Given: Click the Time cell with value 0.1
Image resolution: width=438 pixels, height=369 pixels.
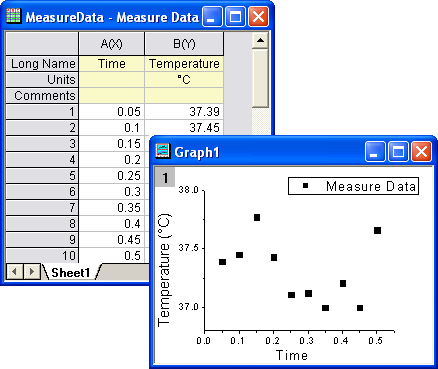Looking at the screenshot, I should click(112, 128).
